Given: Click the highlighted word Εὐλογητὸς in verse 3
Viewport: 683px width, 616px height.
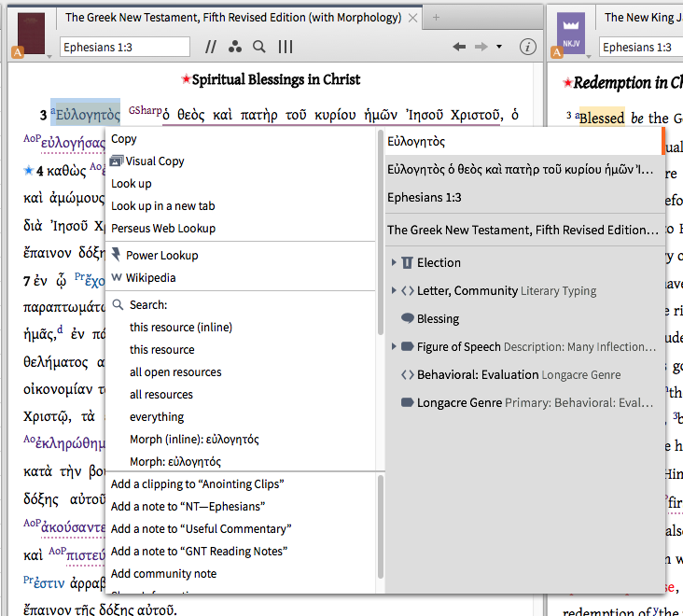Looking at the screenshot, I should [x=86, y=114].
